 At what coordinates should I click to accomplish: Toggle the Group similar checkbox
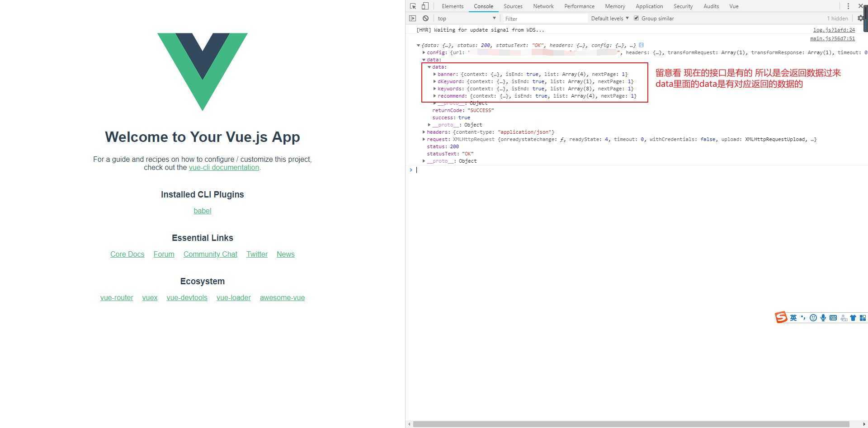coord(636,18)
